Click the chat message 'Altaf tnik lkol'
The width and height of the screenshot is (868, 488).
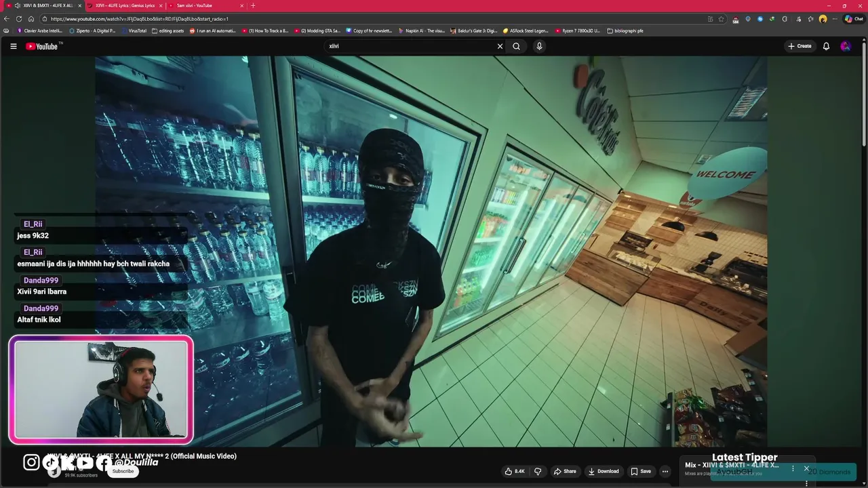[39, 319]
